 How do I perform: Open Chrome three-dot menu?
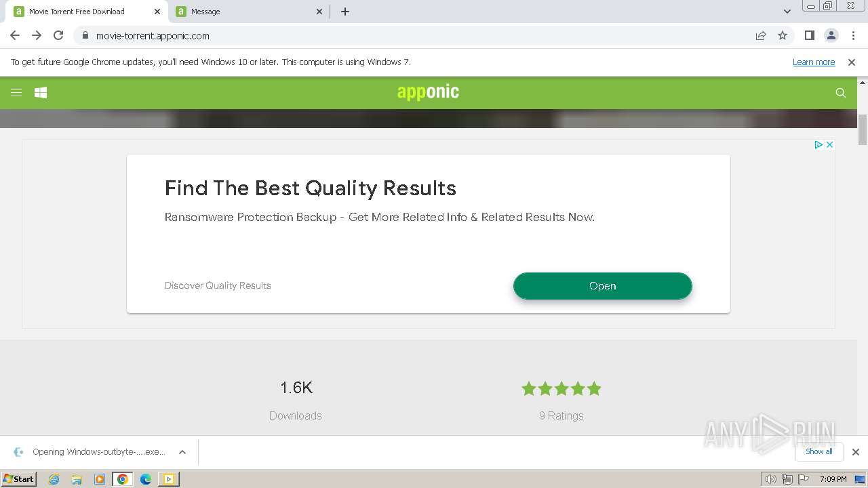click(852, 36)
